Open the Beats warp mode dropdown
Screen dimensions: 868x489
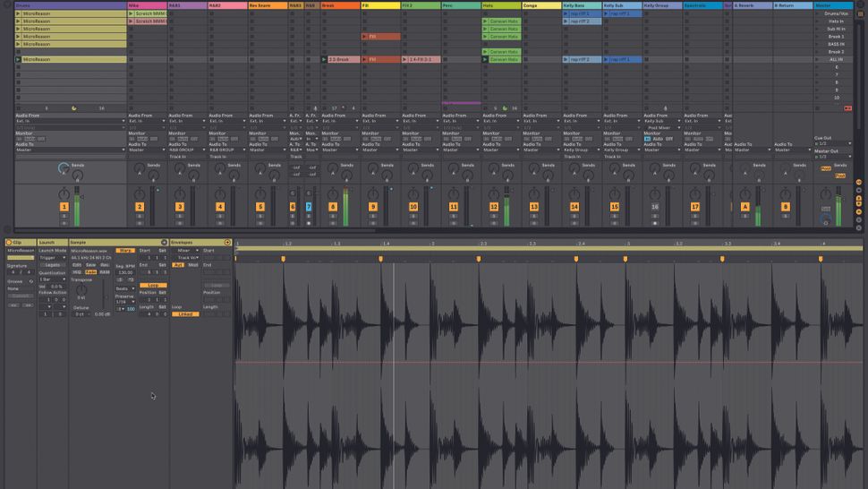pos(125,288)
